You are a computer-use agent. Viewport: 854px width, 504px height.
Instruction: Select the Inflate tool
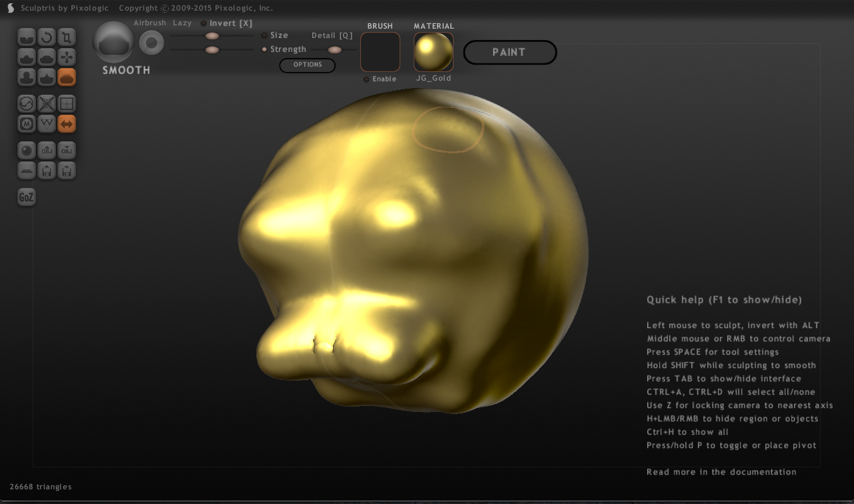click(26, 77)
